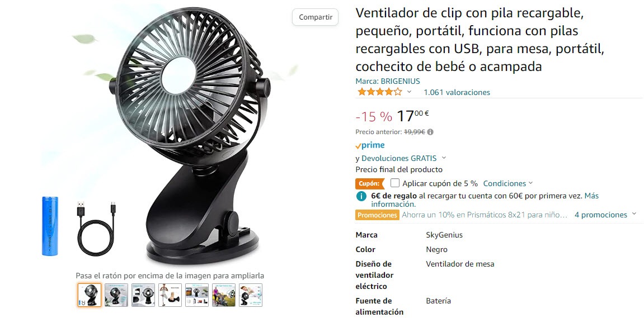Tick the Aplicar cupón de 5 % checkbox
The height and width of the screenshot is (318, 644).
point(394,183)
